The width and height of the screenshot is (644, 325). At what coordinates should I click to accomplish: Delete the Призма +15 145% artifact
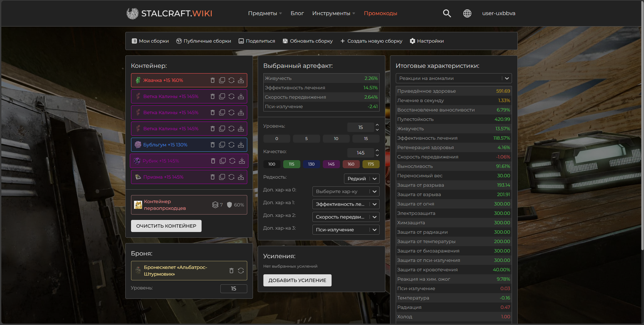click(212, 177)
